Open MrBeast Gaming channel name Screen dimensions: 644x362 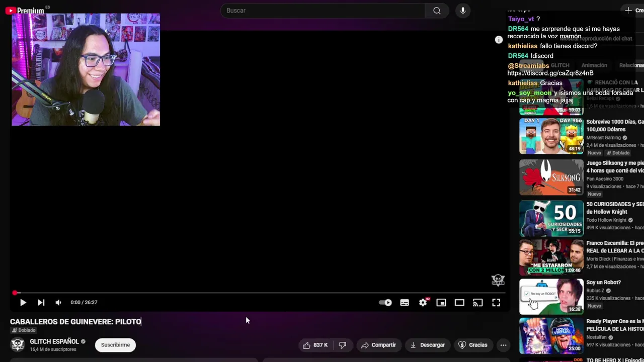tap(603, 138)
